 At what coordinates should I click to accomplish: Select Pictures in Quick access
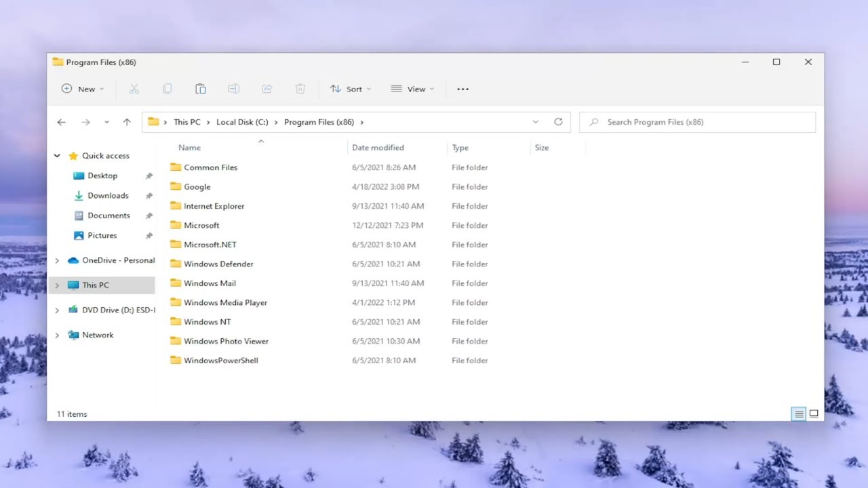102,235
